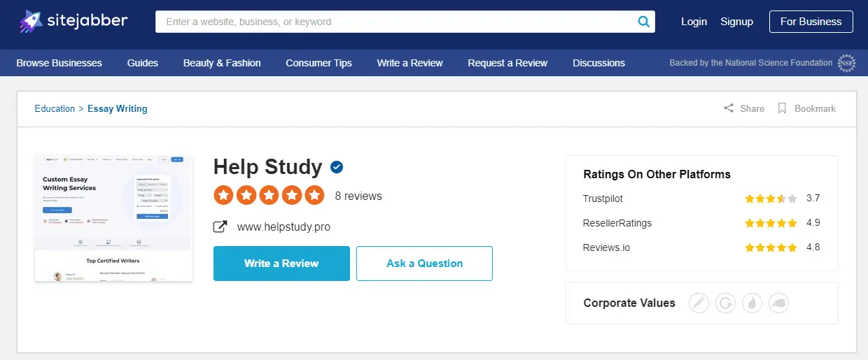Click the NSF seal icon

coord(847,63)
